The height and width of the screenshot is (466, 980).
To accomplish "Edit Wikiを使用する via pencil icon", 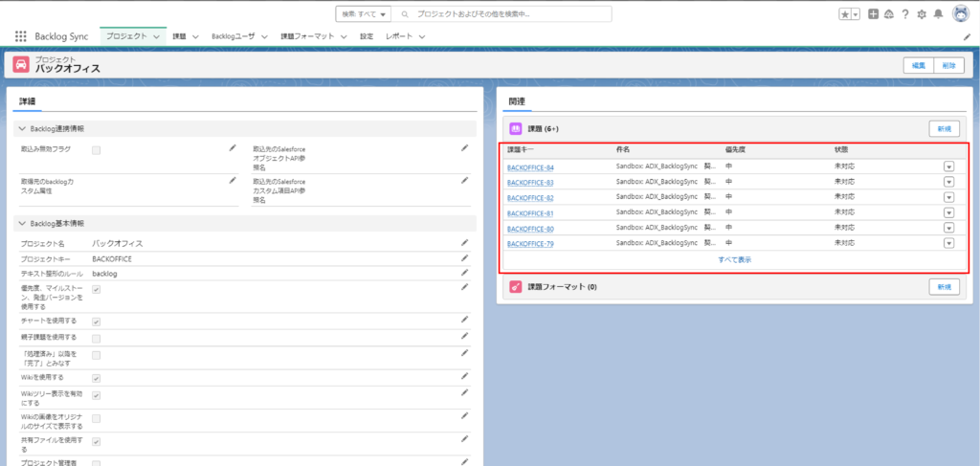I will (x=464, y=377).
